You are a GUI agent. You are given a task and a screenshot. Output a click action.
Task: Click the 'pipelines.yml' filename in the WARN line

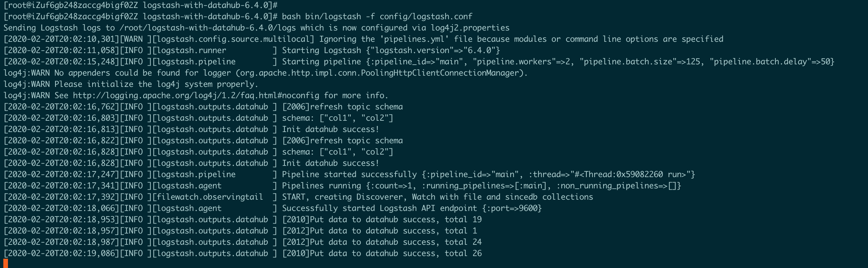click(x=416, y=39)
